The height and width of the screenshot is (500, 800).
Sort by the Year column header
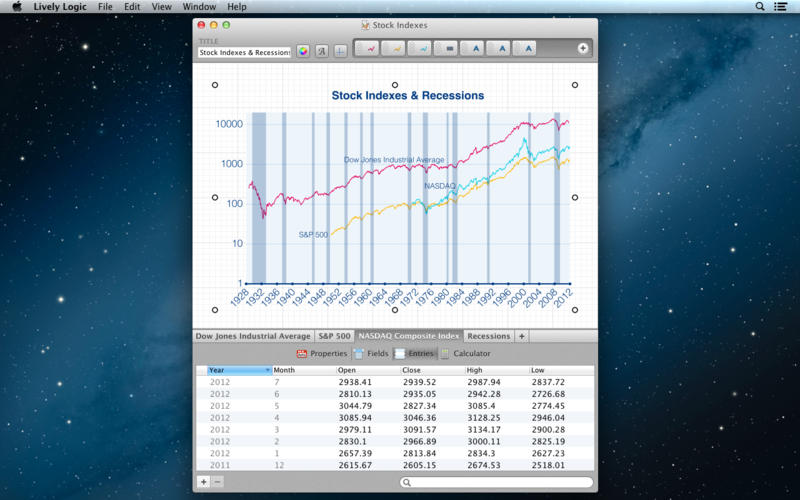[x=238, y=370]
